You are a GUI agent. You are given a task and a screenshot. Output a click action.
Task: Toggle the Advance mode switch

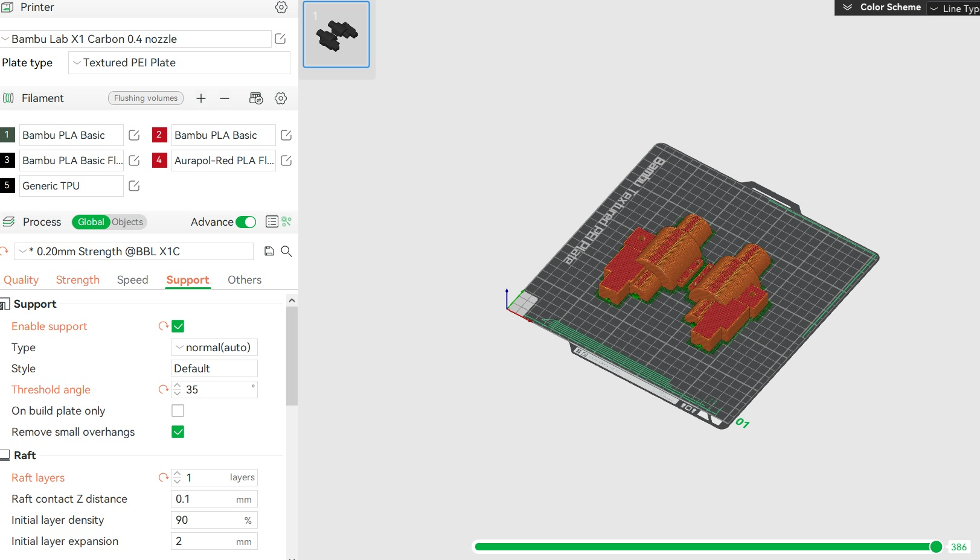246,222
